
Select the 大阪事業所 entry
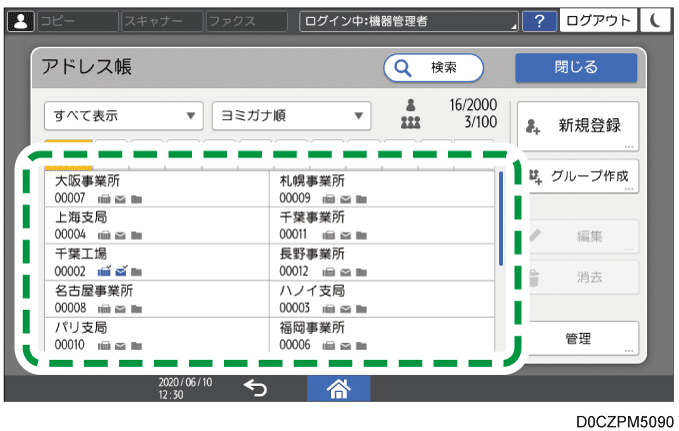click(x=157, y=189)
